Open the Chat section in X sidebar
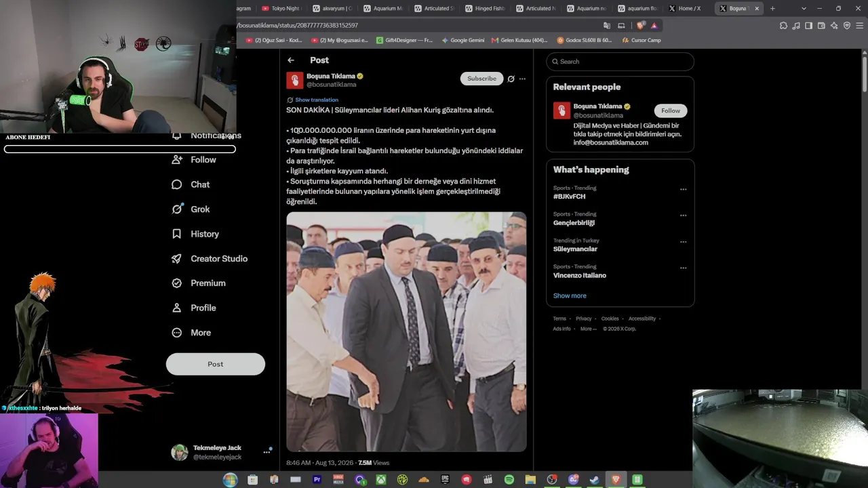 click(x=191, y=184)
